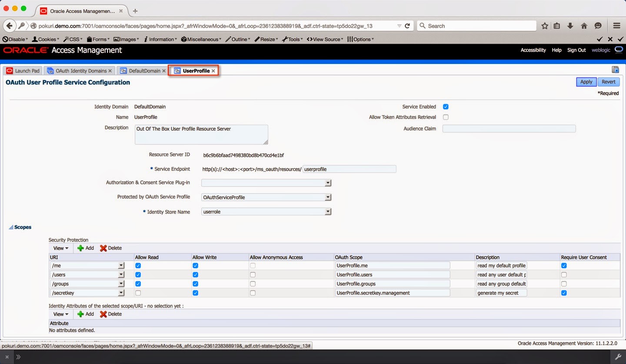
Task: Open the Identity Store Name dropdown
Action: 328,212
